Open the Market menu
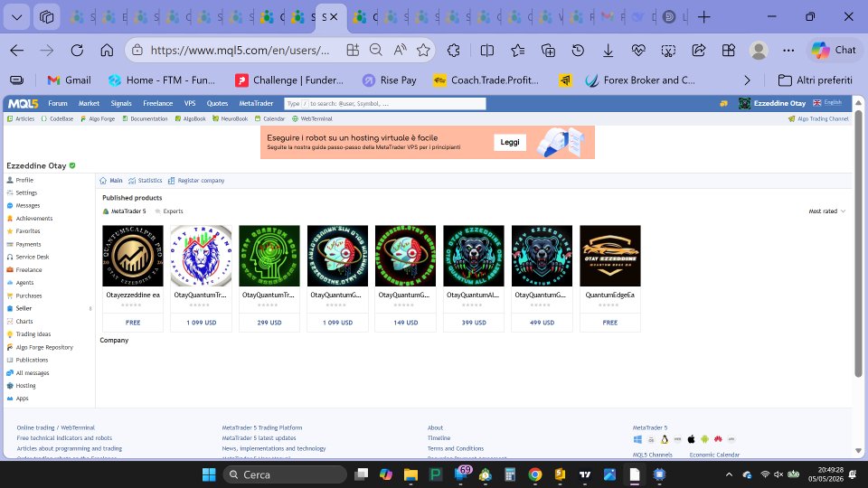Screen dimensions: 868x488 click(x=89, y=103)
